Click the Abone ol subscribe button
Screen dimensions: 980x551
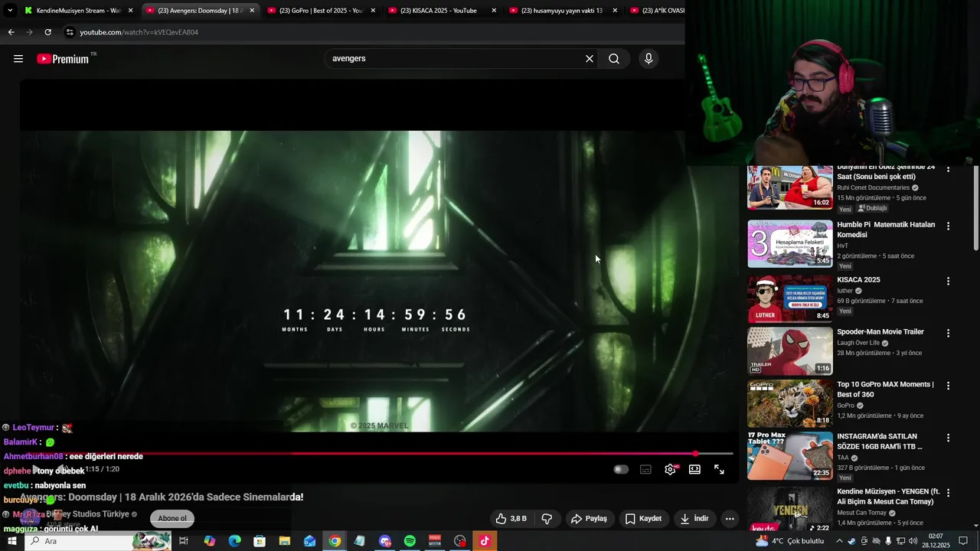172,518
